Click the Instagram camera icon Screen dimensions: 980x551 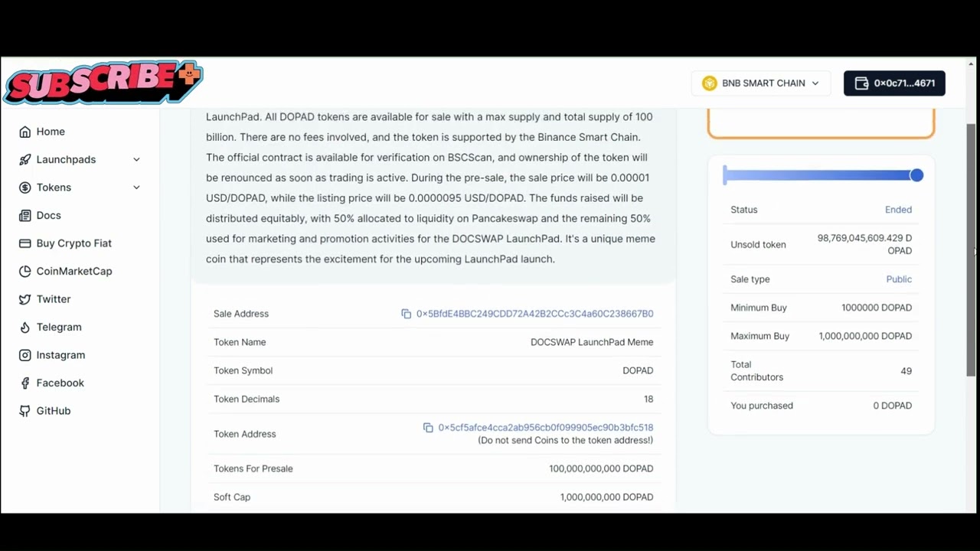(25, 355)
